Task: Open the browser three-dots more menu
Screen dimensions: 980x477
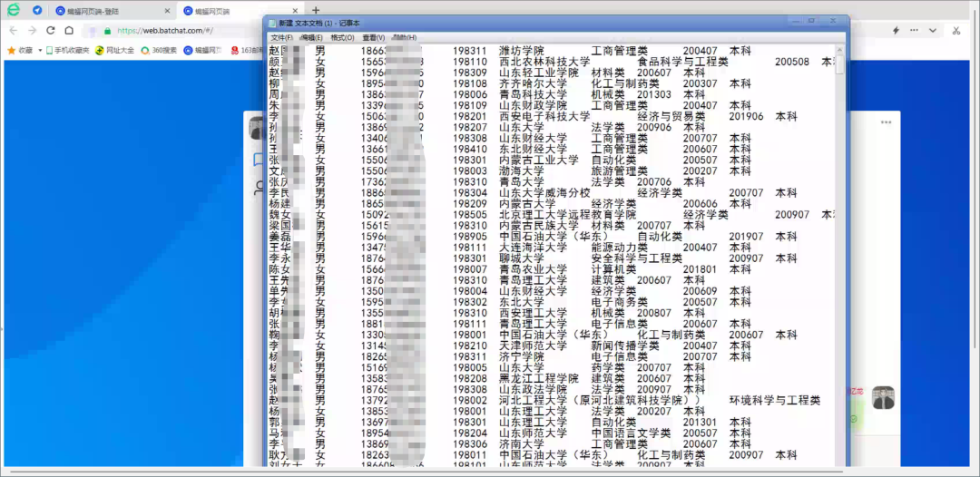Action: pyautogui.click(x=914, y=30)
